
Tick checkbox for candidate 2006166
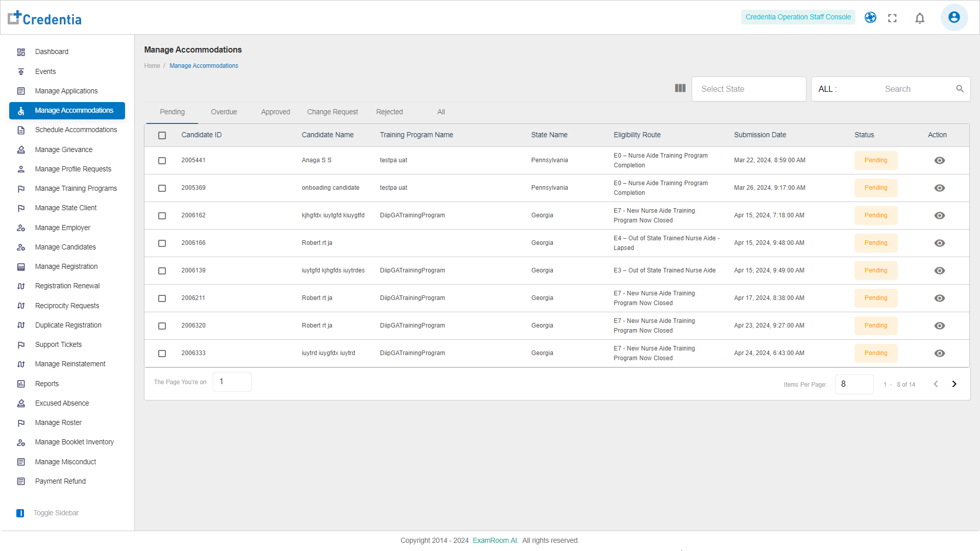click(162, 243)
